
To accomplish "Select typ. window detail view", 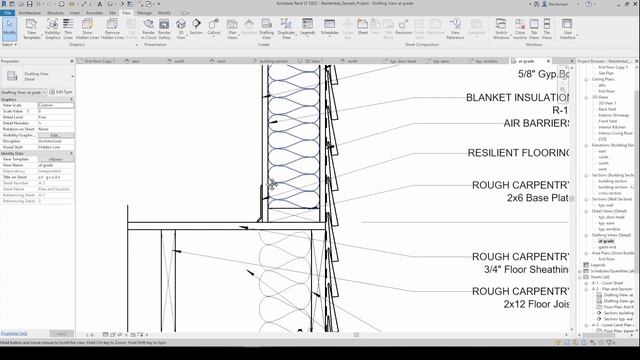I will pos(609,229).
